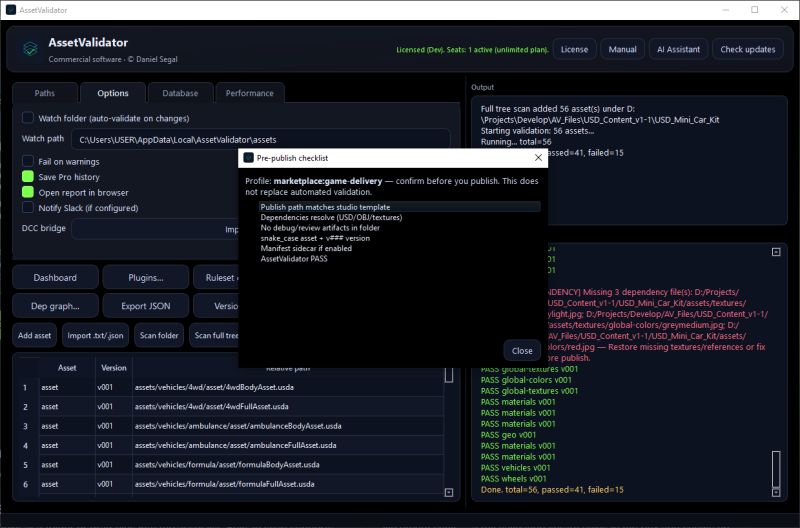The height and width of the screenshot is (528, 800).
Task: Click the square icon below results log scrollbar
Action: (776, 492)
